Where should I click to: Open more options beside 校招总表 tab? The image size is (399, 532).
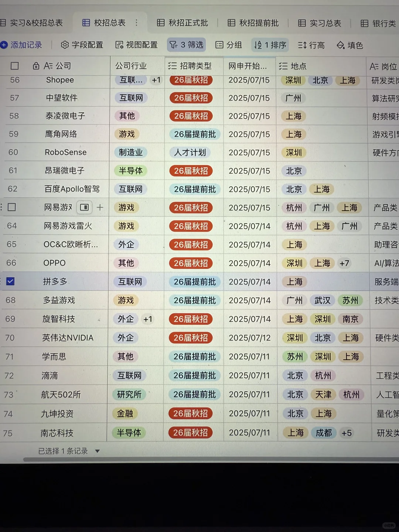click(136, 23)
